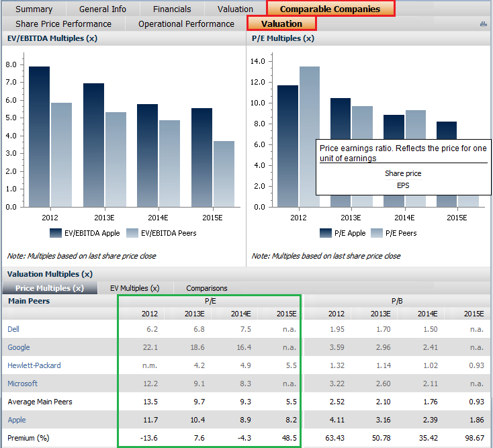
Task: Click the P/E column group header
Action: [210, 301]
